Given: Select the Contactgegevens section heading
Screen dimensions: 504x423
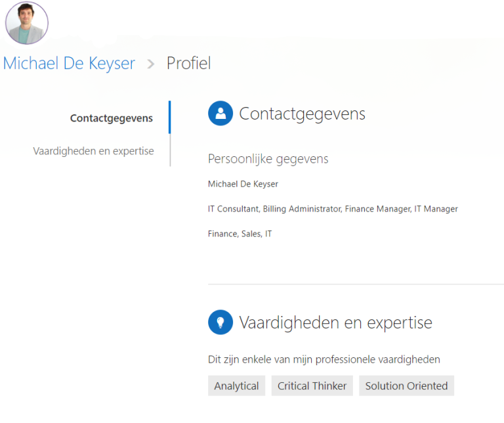Looking at the screenshot, I should tap(302, 114).
